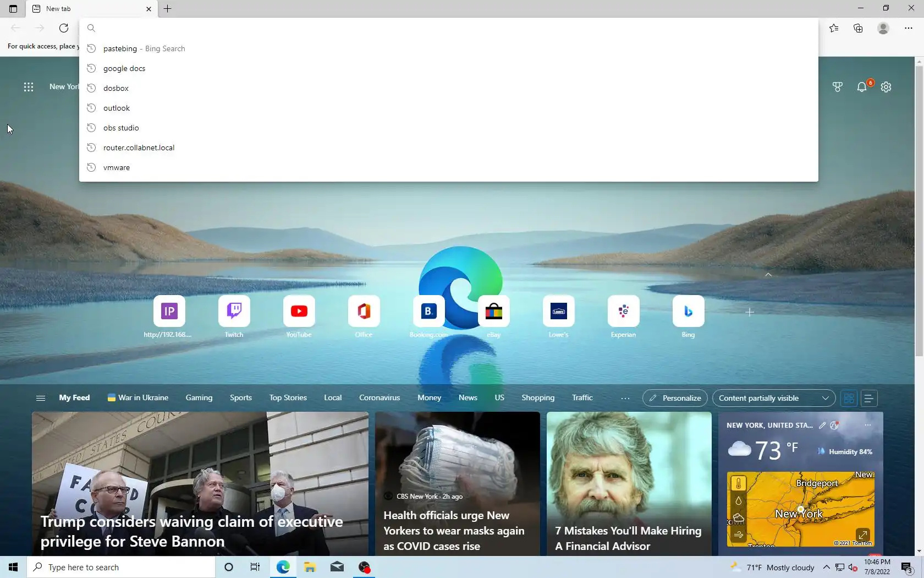Reload the page with the refresh icon
This screenshot has height=578, width=924.
coord(64,28)
